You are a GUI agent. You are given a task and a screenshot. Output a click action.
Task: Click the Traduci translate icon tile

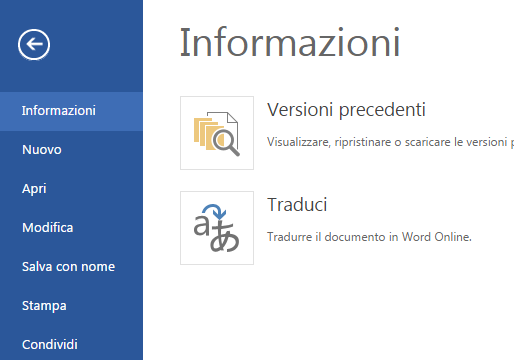click(x=217, y=228)
